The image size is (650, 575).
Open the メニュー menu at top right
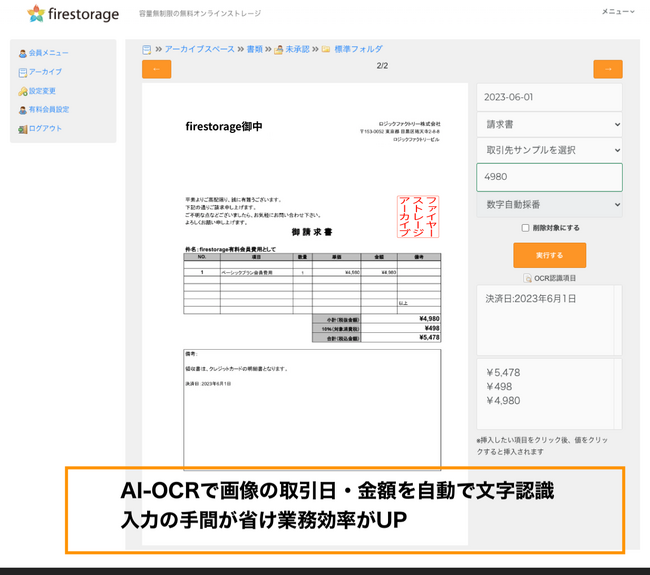pyautogui.click(x=617, y=11)
